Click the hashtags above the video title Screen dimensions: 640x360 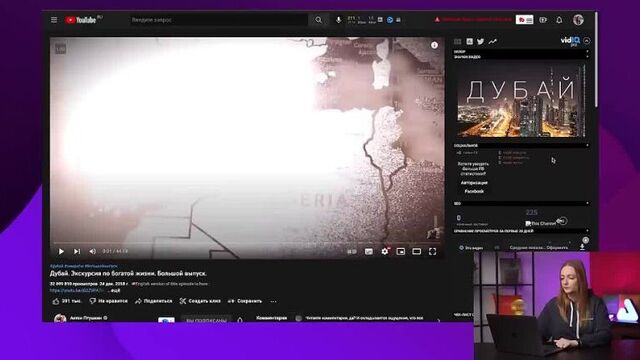coord(84,266)
